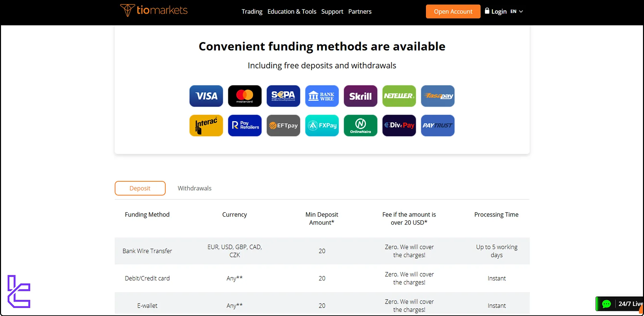Click the 20 value in Bank Wire row
This screenshot has height=316, width=644.
322,251
